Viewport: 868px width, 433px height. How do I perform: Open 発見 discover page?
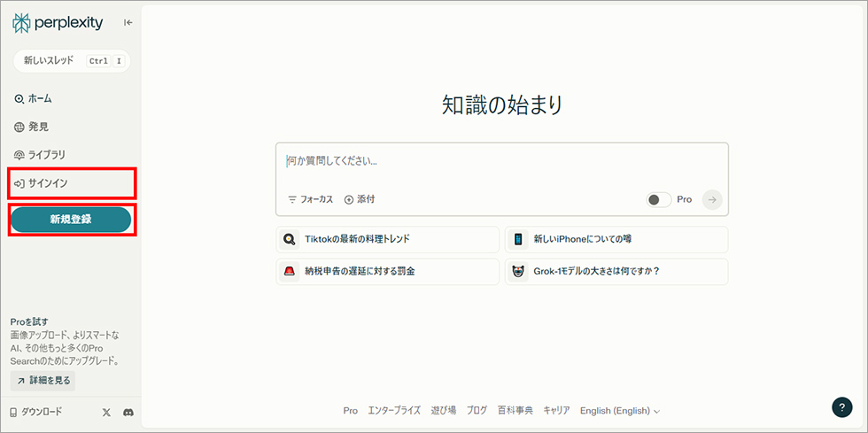pyautogui.click(x=32, y=127)
